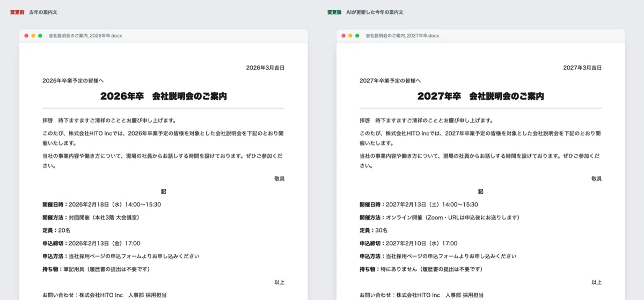
Task: Click the green 変更後 label
Action: (x=334, y=12)
